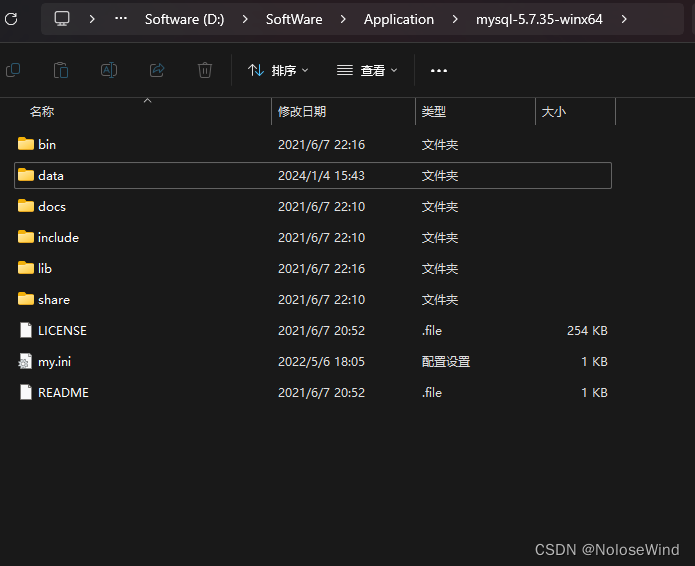Screen dimensions: 695x566
Task: Click the 配置设置 type cell
Action: [x=446, y=362]
